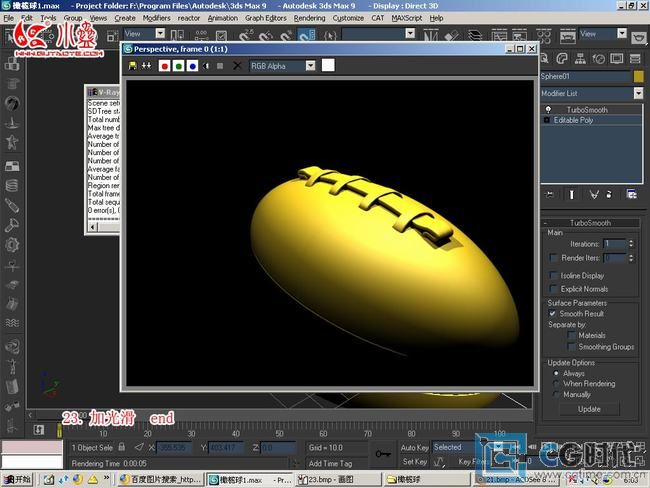650x488 pixels.
Task: Open the Modify command panel tab
Action: point(562,58)
